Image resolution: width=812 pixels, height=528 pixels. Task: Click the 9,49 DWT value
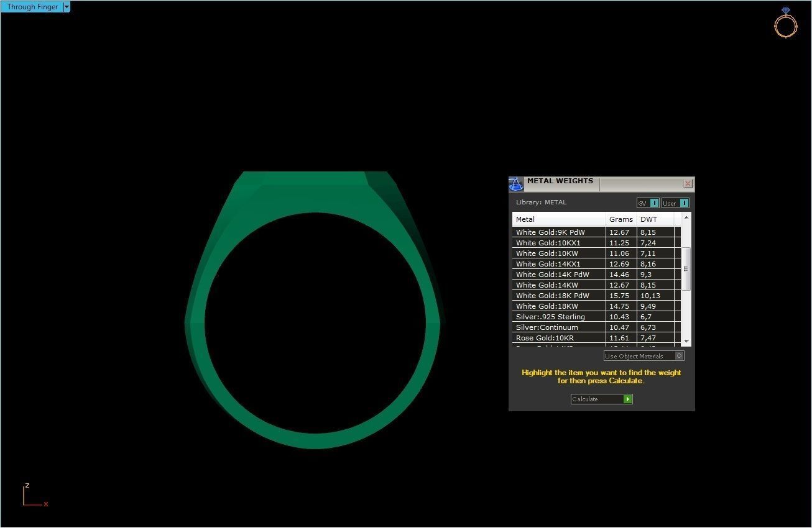click(648, 306)
